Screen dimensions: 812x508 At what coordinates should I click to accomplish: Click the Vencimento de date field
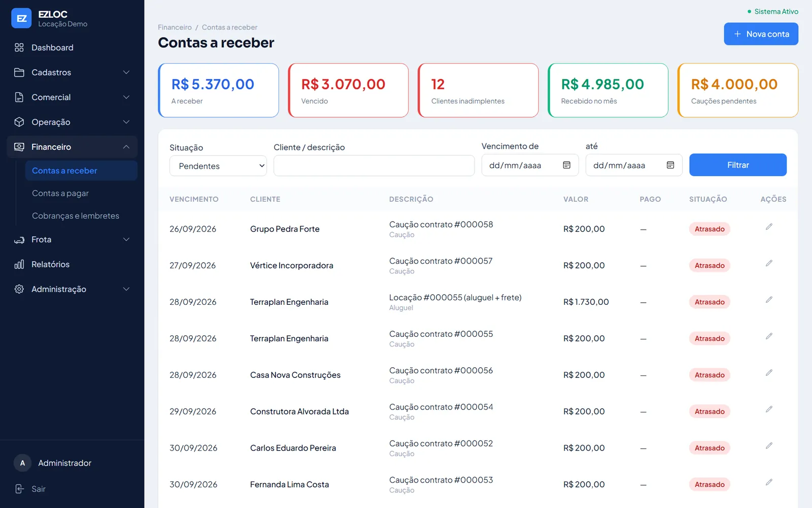530,165
